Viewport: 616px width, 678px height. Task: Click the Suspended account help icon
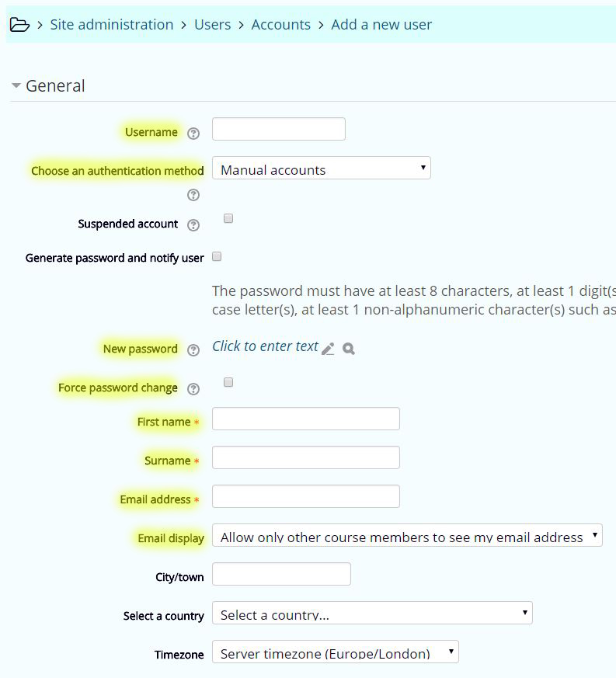pyautogui.click(x=194, y=225)
